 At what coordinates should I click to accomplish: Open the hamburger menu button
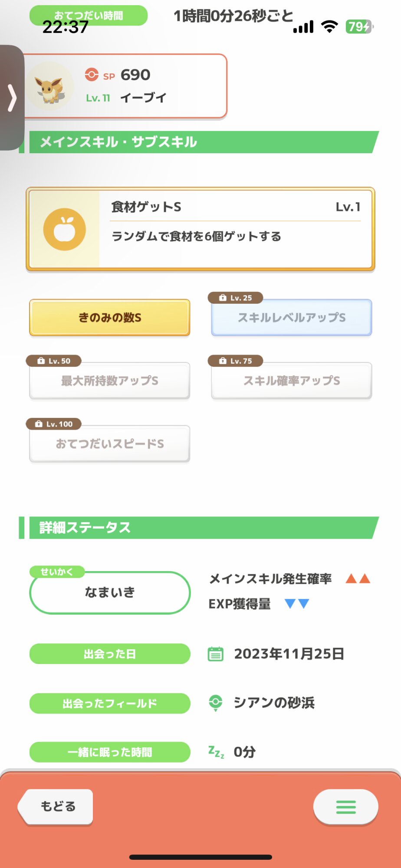click(x=345, y=807)
